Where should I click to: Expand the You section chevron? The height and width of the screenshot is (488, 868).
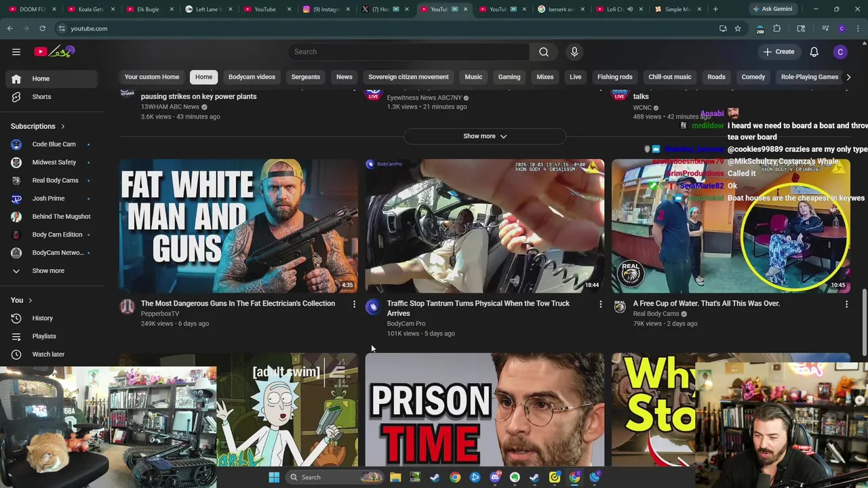[x=30, y=300]
